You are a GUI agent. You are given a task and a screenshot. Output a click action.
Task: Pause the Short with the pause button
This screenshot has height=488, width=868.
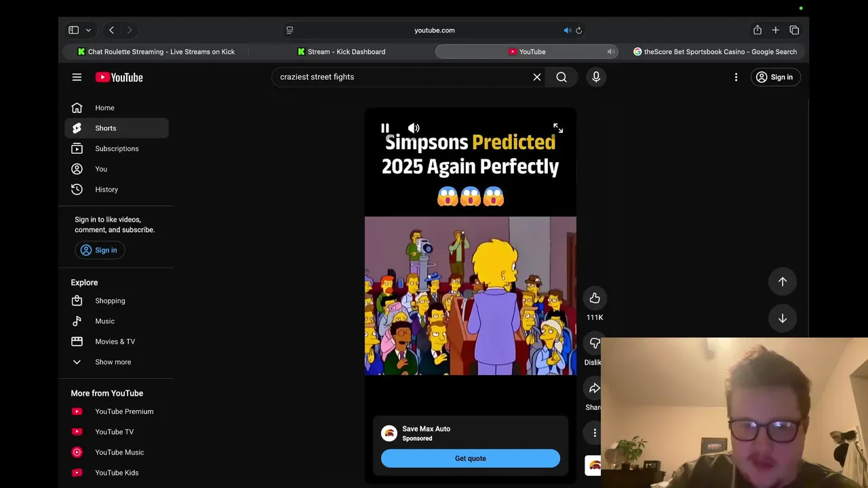click(384, 128)
